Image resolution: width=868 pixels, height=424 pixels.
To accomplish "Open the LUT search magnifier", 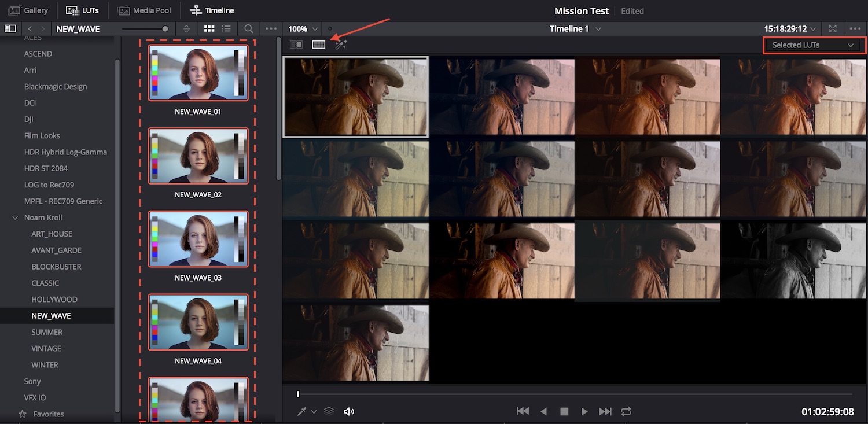I will pos(248,28).
